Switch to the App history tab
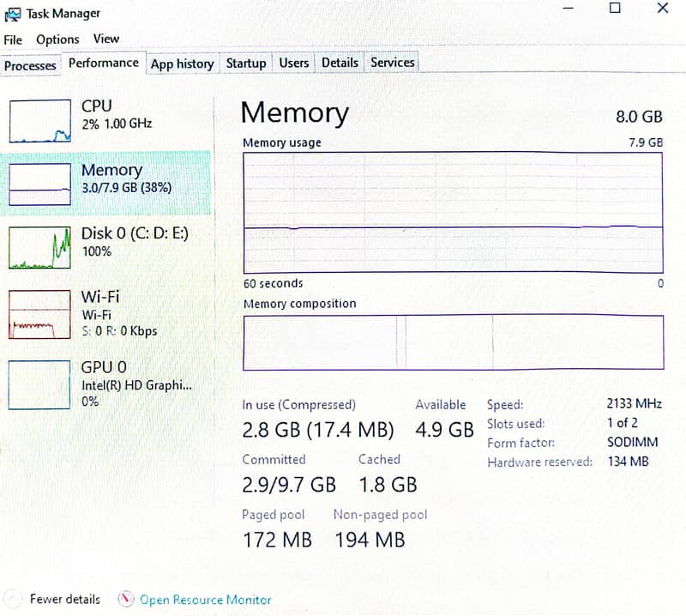The height and width of the screenshot is (616, 686). 182,63
